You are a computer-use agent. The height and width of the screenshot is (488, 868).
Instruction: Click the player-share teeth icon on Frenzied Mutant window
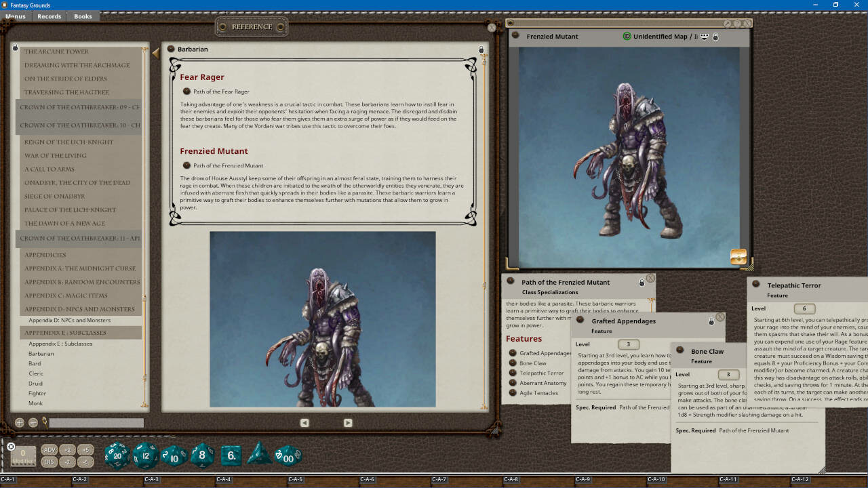tap(704, 36)
